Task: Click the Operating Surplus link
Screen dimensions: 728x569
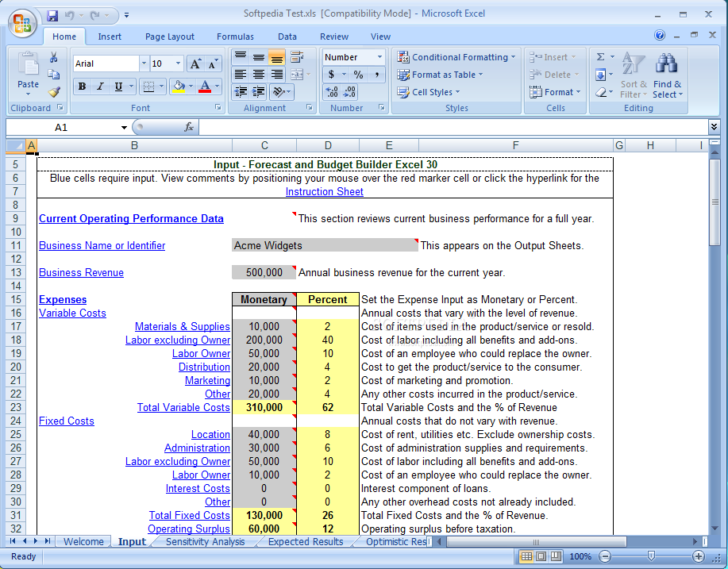Action: click(x=188, y=529)
